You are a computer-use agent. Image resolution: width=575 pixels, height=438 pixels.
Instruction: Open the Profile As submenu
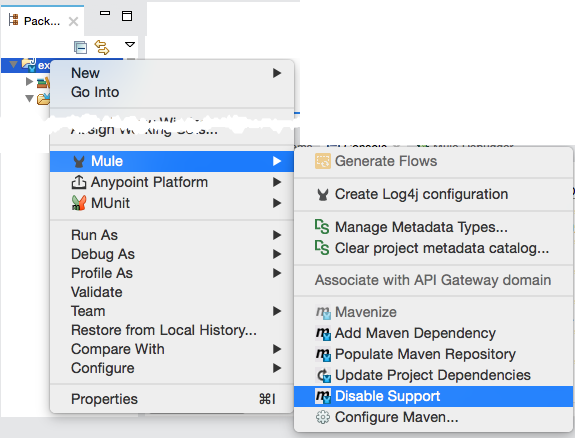(x=172, y=273)
